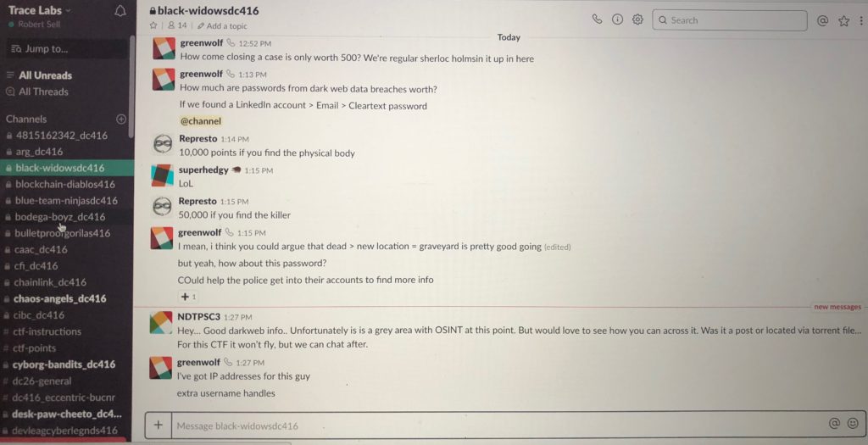Open channel settings gear icon

tap(637, 19)
